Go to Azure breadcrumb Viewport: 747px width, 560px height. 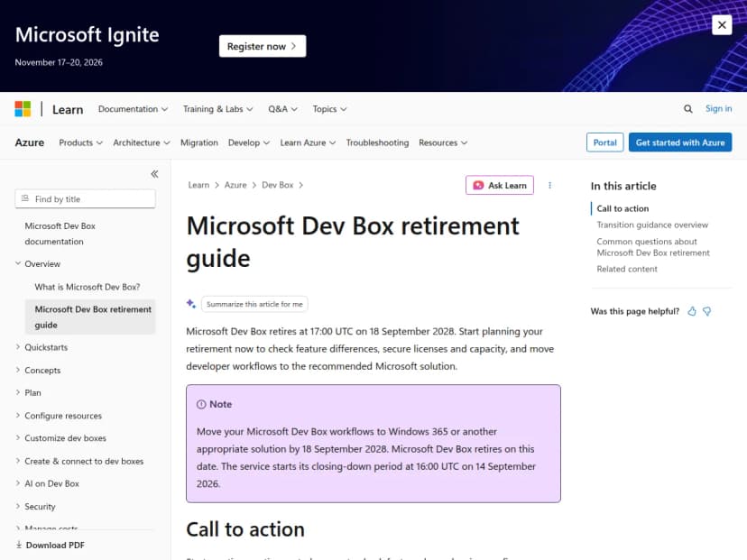click(x=235, y=185)
